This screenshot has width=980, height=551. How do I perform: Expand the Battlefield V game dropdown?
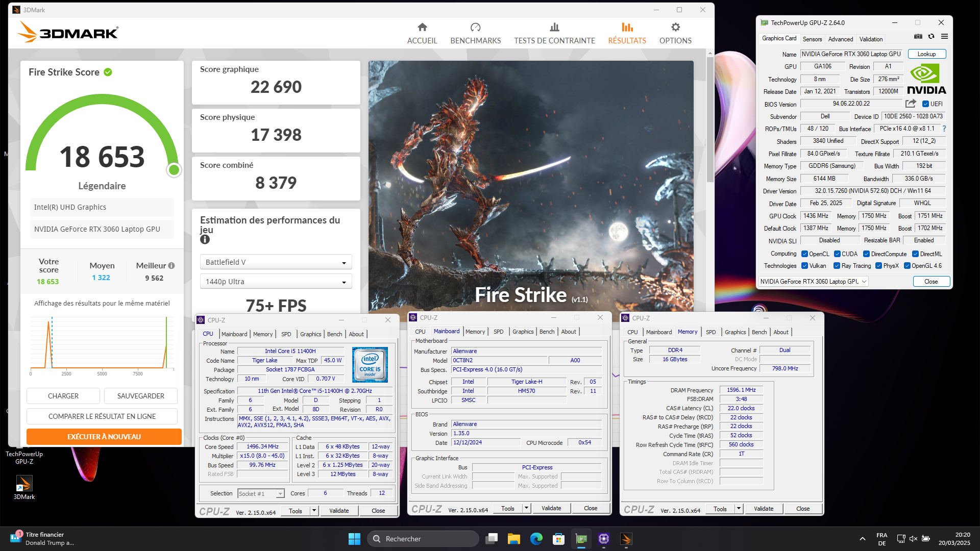tap(276, 262)
